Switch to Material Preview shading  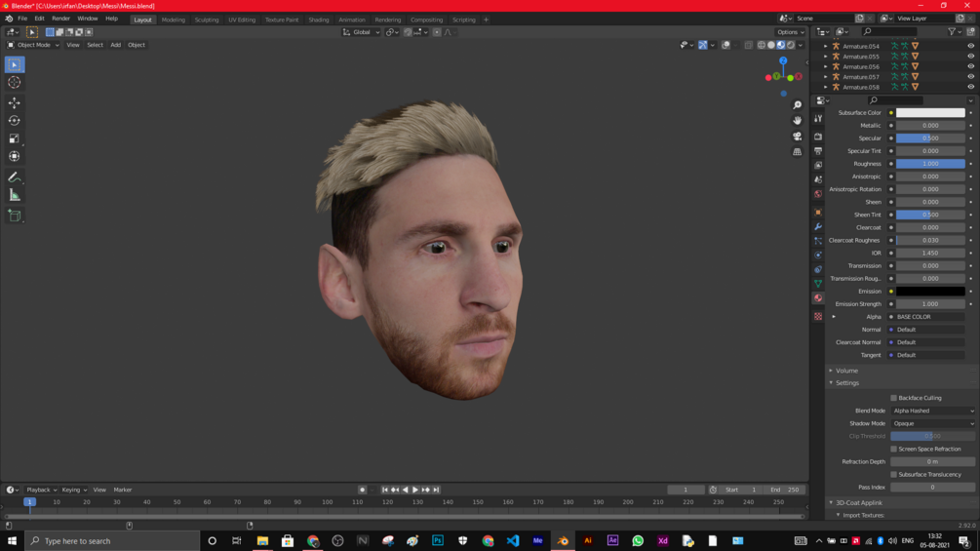[x=781, y=45]
